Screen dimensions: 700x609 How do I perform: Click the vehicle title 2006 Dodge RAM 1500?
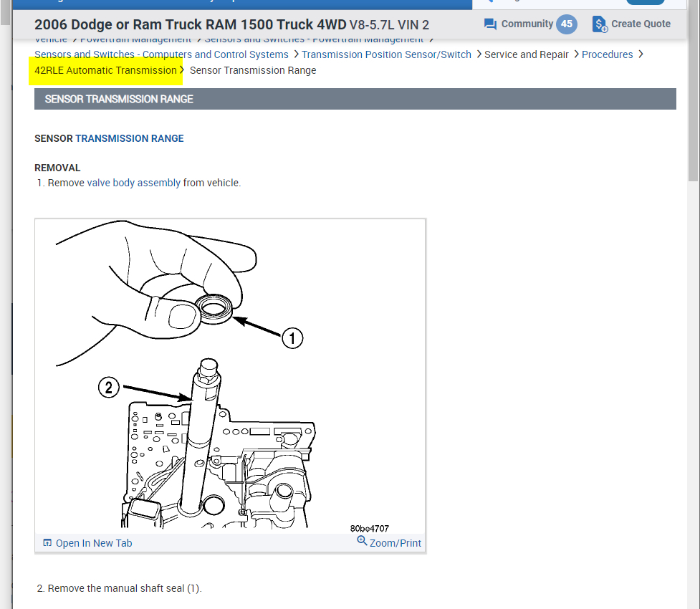[231, 24]
